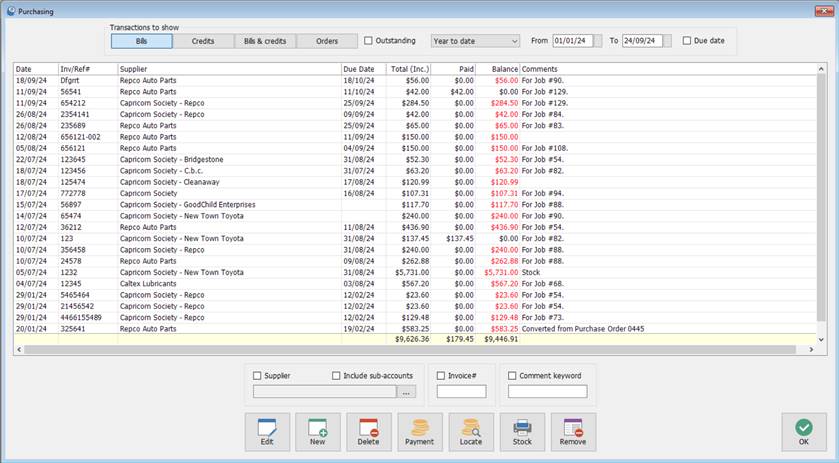Viewport: 839px width, 463px height.
Task: Click the Invoice# text input field
Action: [x=461, y=392]
